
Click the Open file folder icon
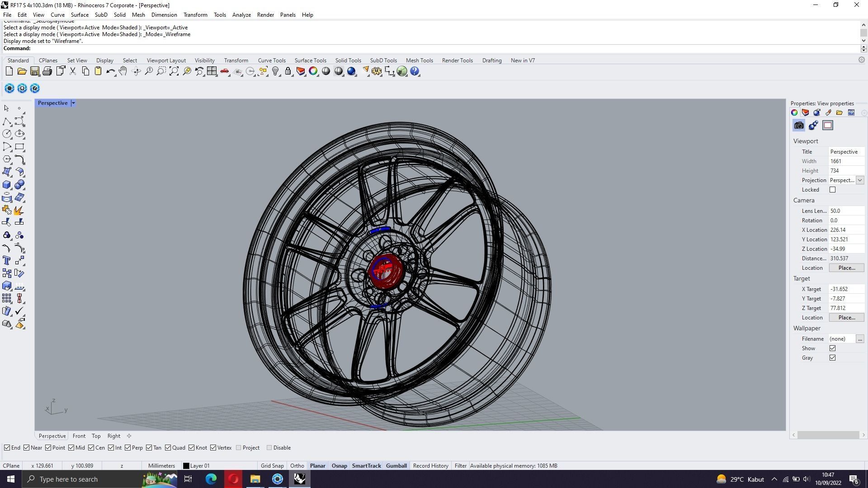pos(22,71)
